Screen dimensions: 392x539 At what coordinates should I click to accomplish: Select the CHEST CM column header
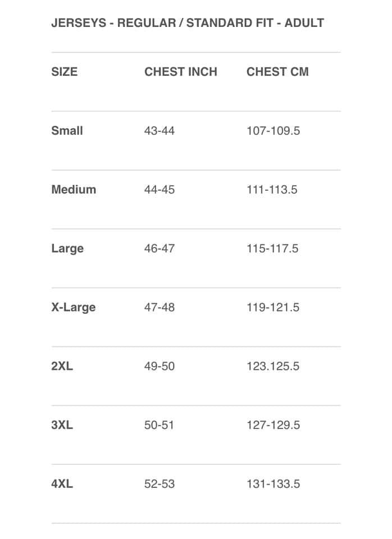point(277,72)
